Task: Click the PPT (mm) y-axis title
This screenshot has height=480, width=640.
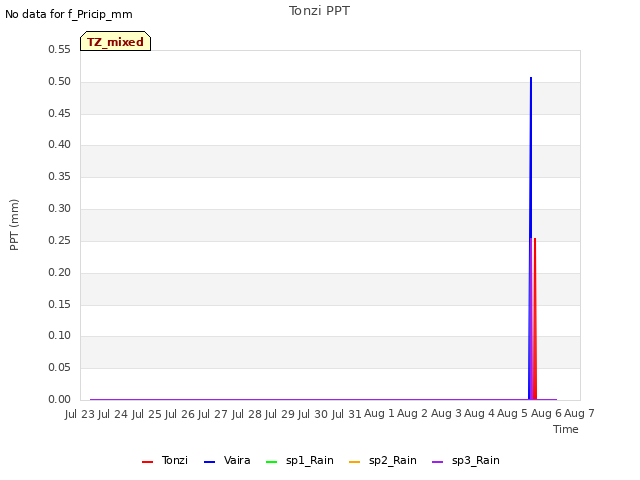Action: pos(14,225)
